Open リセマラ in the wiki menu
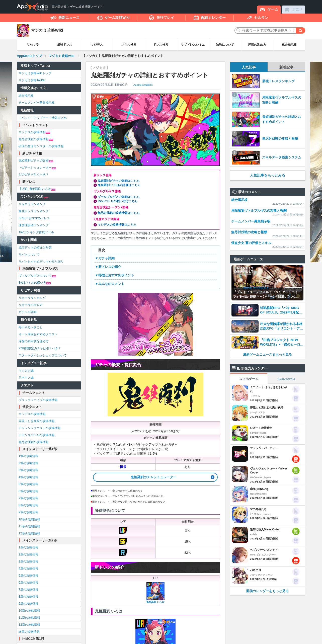This screenshot has width=322, height=644. point(33,45)
